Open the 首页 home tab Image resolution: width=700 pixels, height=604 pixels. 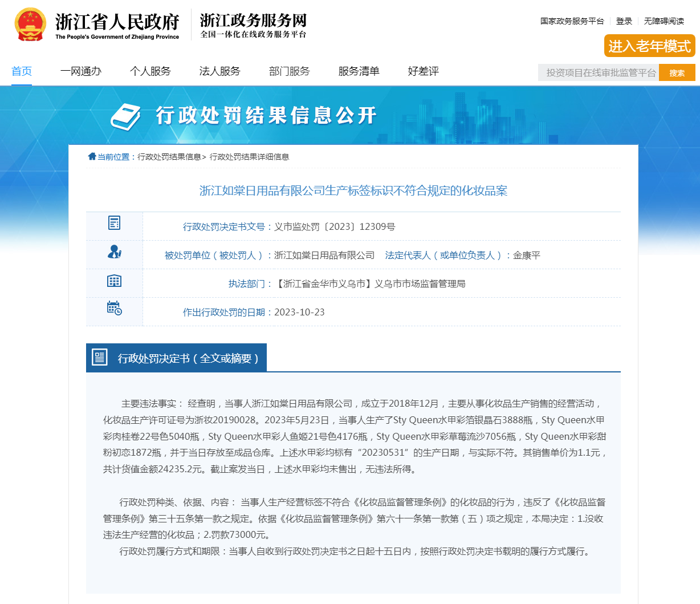coord(22,71)
